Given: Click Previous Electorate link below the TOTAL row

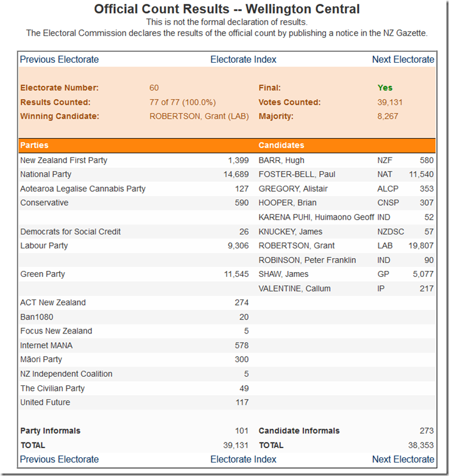Looking at the screenshot, I should pyautogui.click(x=59, y=459).
